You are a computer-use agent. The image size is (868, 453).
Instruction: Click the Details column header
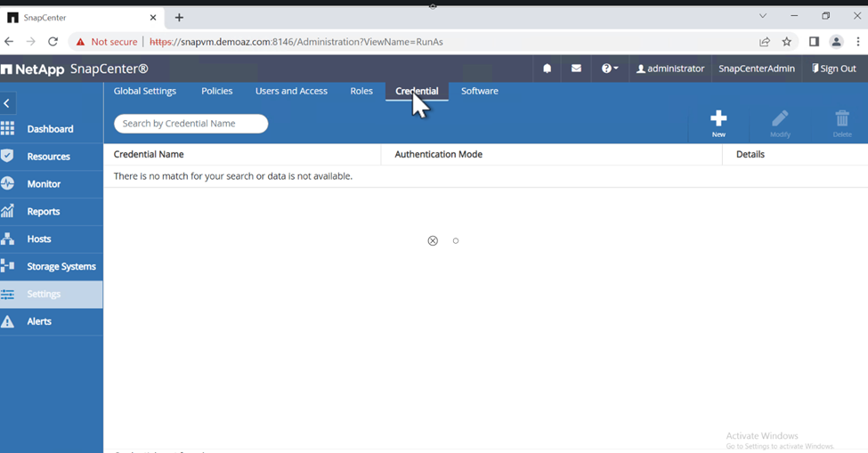(750, 154)
